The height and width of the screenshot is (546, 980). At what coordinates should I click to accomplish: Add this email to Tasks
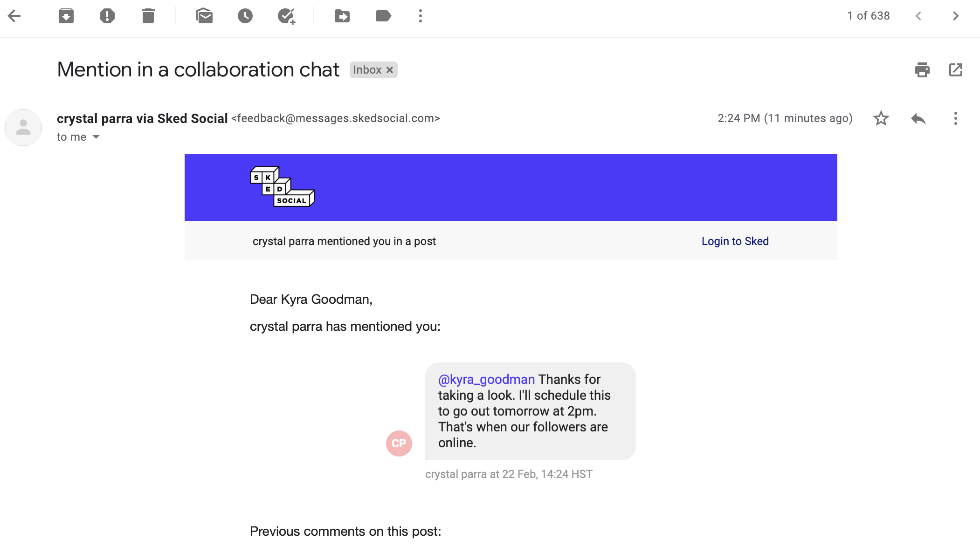[x=286, y=16]
